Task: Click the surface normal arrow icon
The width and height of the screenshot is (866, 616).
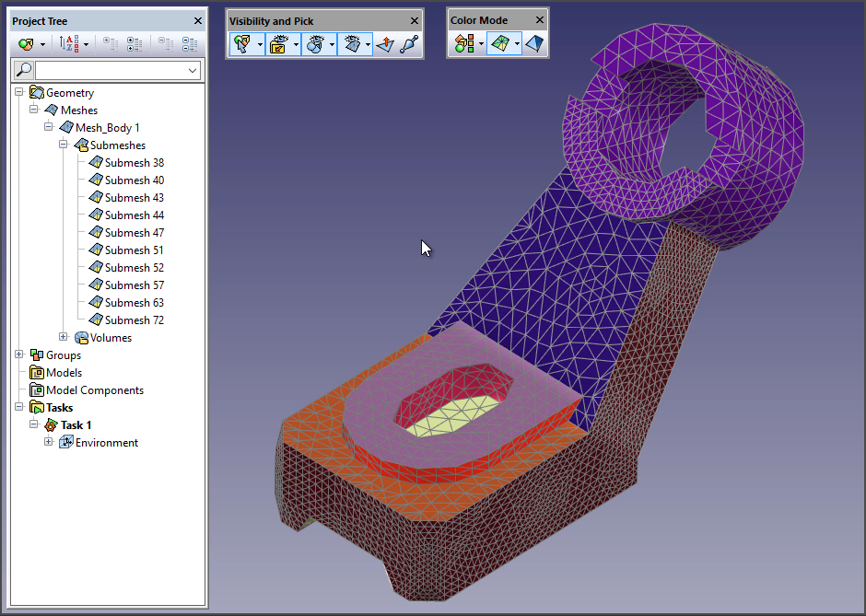Action: pos(385,44)
